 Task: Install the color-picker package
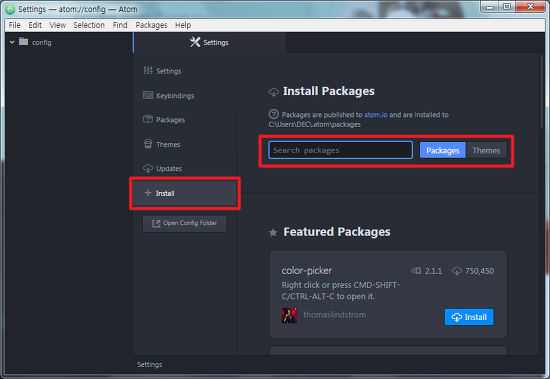click(x=469, y=317)
